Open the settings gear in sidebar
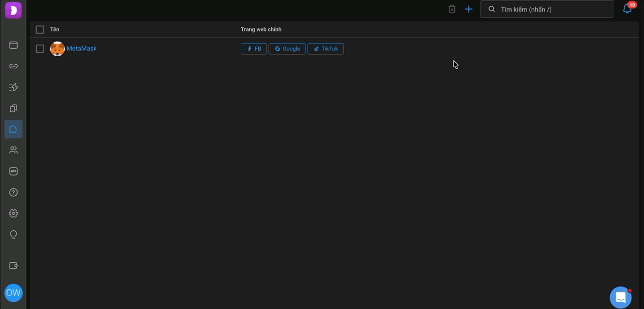The image size is (644, 309). pyautogui.click(x=14, y=213)
